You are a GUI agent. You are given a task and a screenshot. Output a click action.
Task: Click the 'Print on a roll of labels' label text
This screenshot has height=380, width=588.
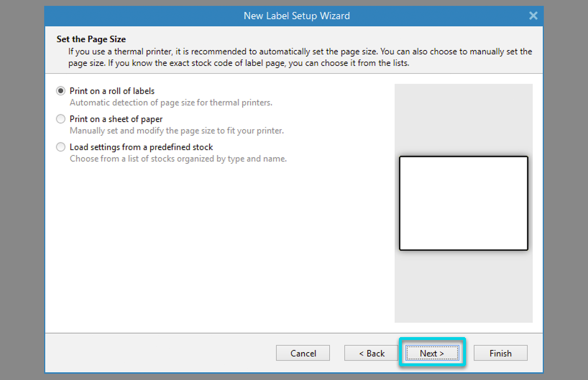[112, 91]
